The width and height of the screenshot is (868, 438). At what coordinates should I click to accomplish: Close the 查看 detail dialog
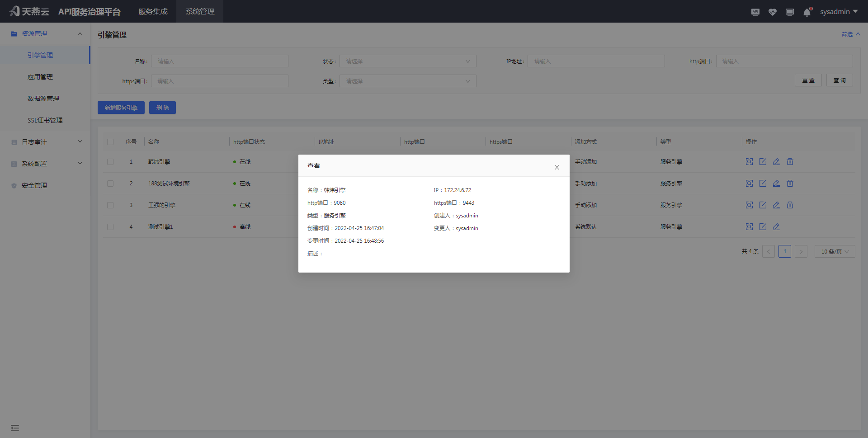[x=557, y=167]
